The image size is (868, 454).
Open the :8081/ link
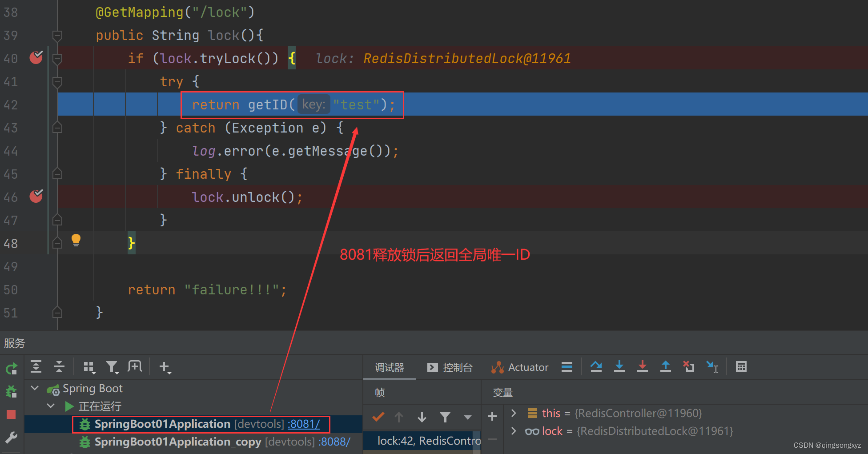point(304,424)
